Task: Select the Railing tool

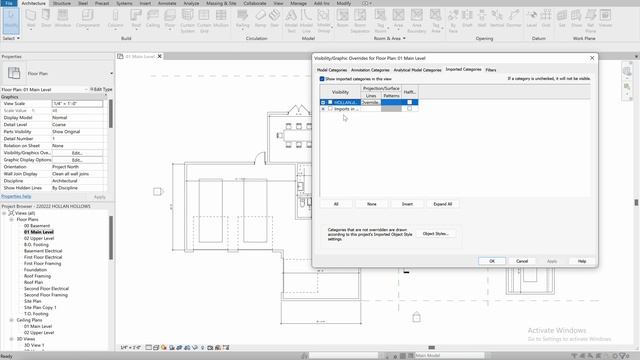Action: coord(242,19)
